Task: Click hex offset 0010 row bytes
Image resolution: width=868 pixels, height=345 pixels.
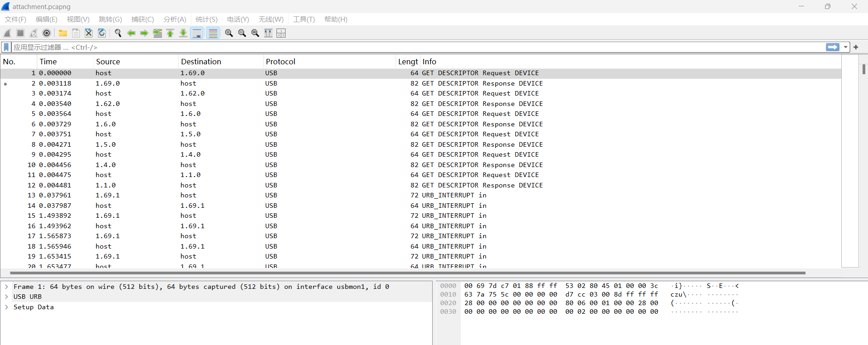Action: coord(561,294)
